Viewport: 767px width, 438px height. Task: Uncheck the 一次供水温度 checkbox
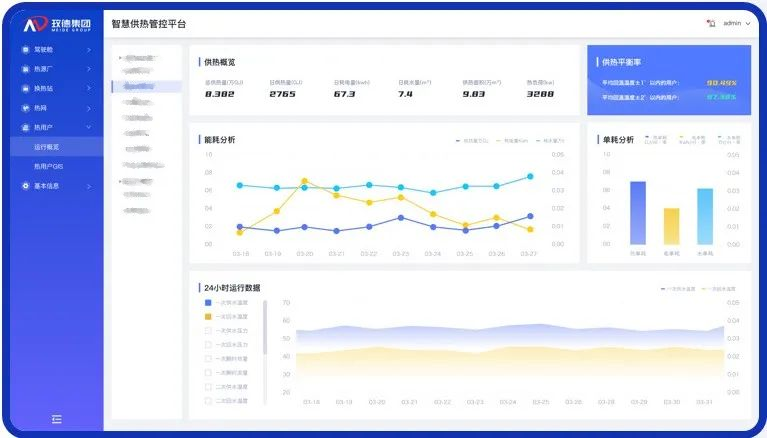click(x=208, y=303)
